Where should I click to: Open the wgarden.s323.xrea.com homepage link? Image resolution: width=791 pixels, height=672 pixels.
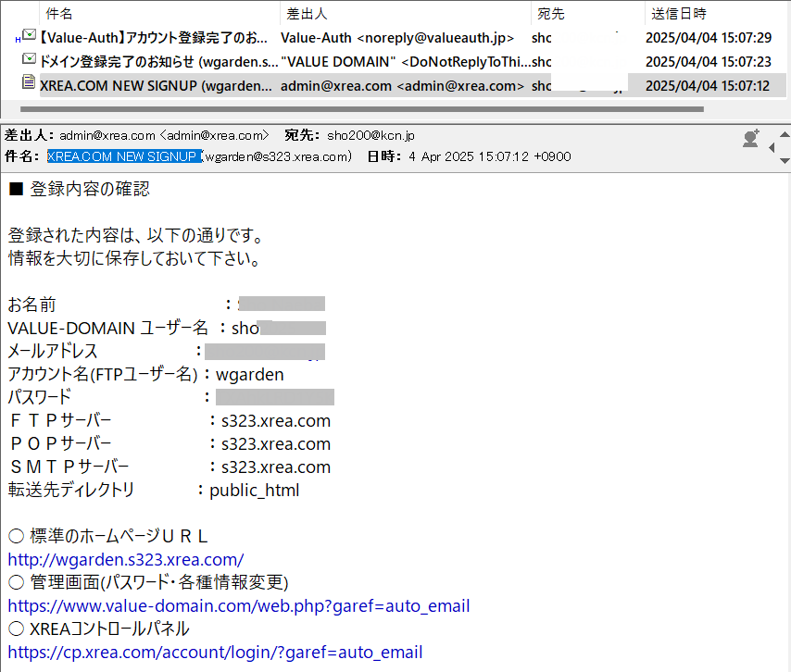[x=126, y=559]
